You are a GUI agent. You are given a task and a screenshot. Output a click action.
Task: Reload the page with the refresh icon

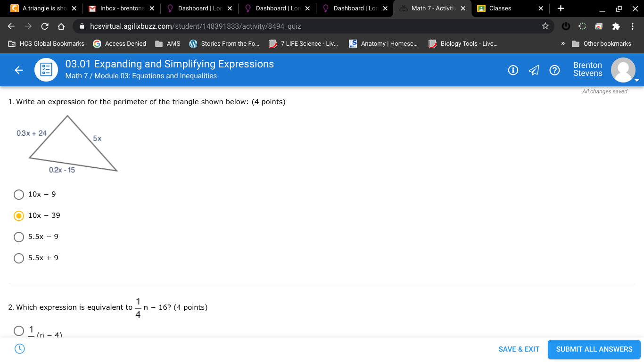(45, 26)
